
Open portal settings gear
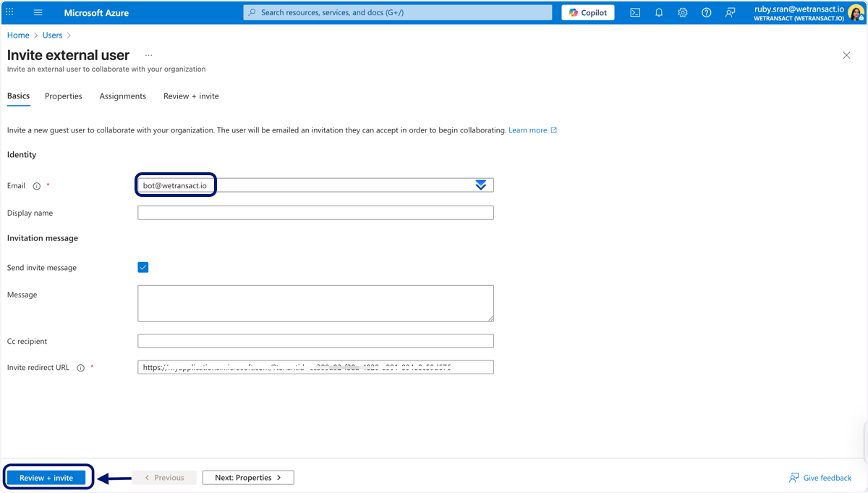tap(683, 12)
